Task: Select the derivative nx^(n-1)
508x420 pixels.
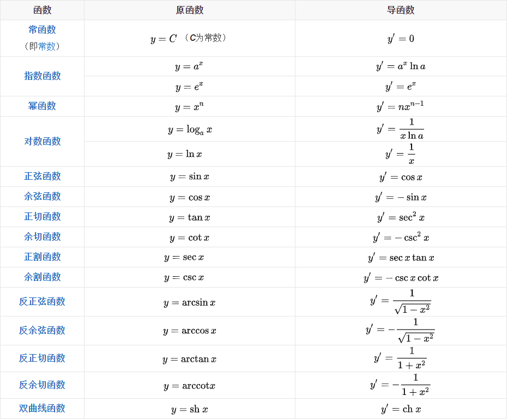Action: coord(401,106)
